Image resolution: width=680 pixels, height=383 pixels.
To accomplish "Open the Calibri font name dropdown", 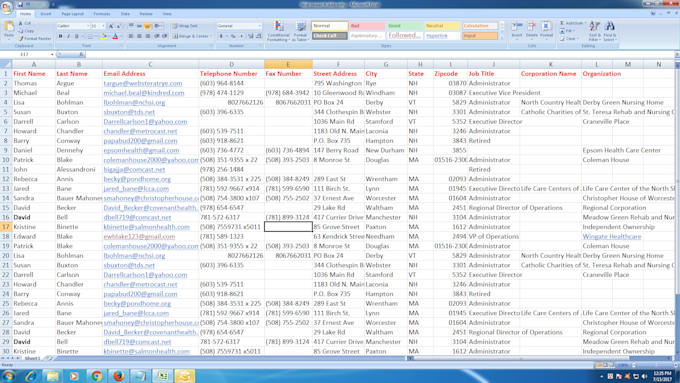I will (88, 26).
